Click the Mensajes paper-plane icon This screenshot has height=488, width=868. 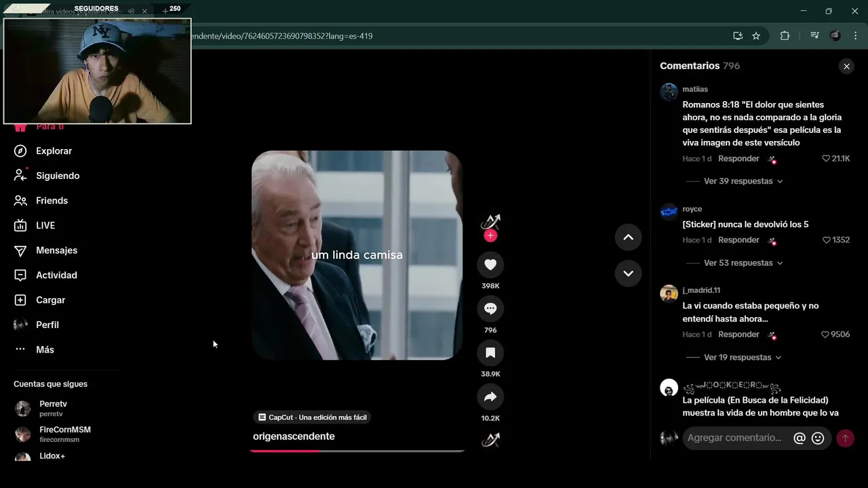20,250
